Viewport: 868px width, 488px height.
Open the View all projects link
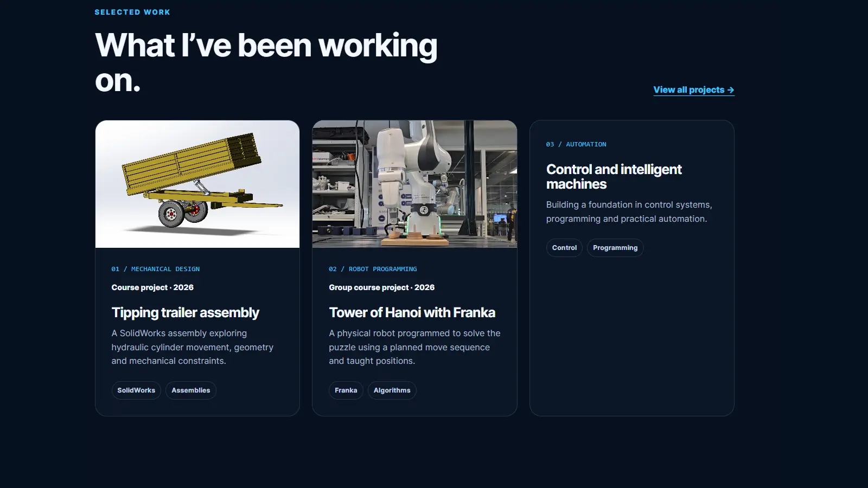point(694,90)
